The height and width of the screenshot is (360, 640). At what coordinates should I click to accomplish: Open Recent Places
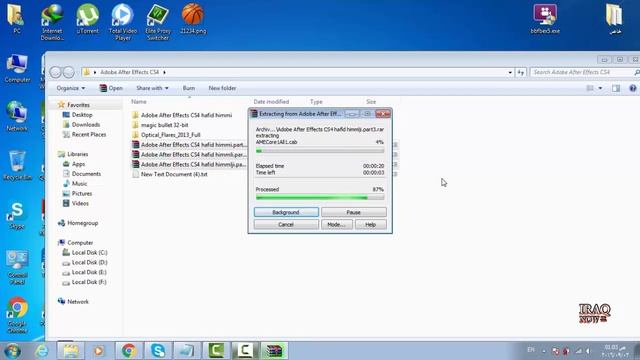pos(84,134)
